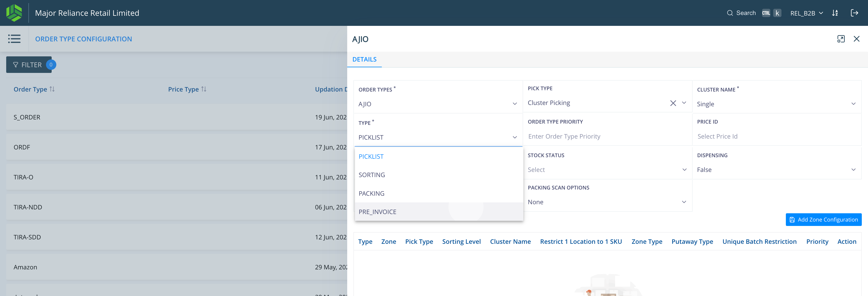Click Add Zone Configuration button

(823, 219)
